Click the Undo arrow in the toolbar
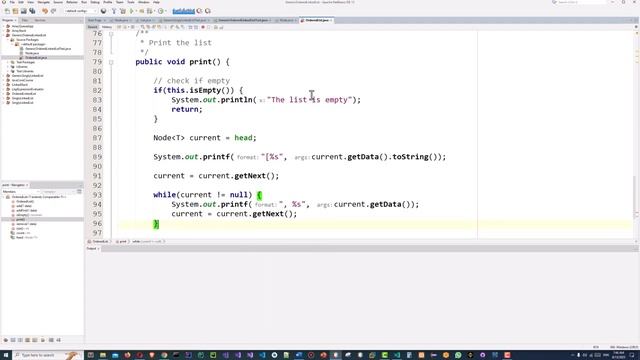The image size is (640, 360). click(x=45, y=11)
